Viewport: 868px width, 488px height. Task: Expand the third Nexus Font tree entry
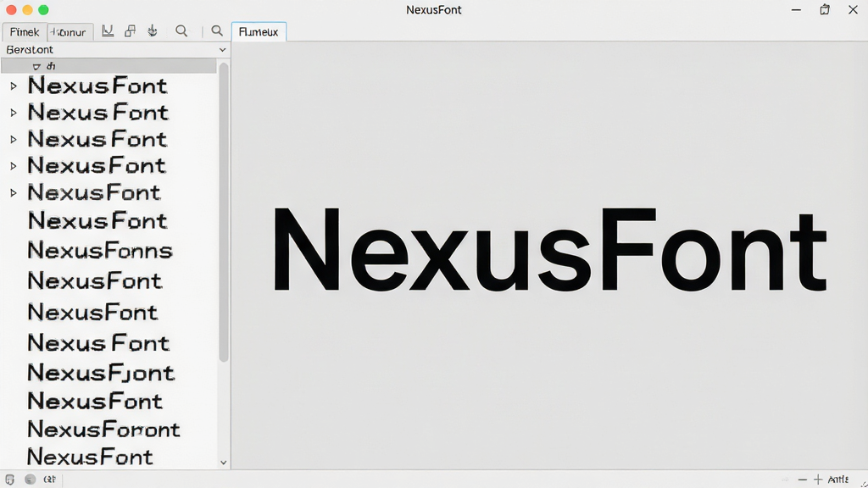[x=14, y=140]
